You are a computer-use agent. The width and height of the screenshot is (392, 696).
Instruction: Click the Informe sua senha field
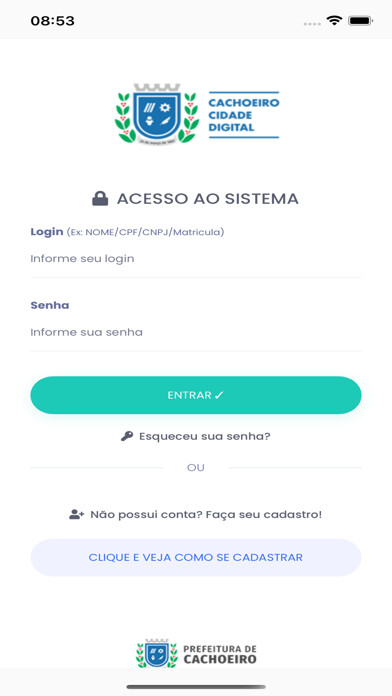(x=196, y=332)
